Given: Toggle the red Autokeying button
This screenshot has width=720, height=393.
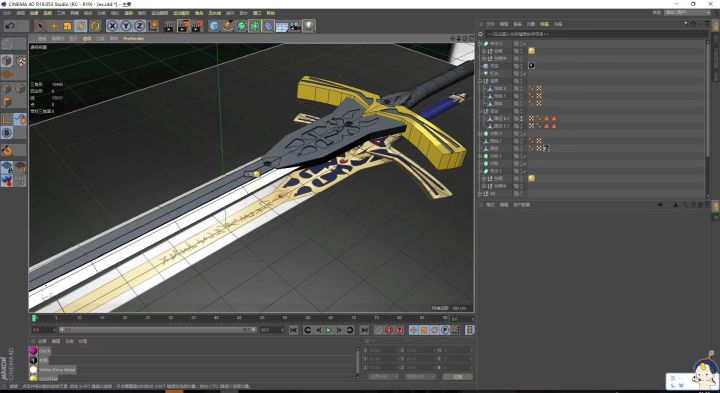Looking at the screenshot, I should click(399, 330).
